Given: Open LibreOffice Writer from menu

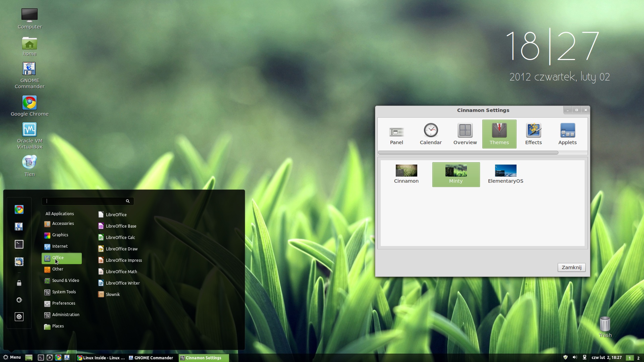Looking at the screenshot, I should [x=122, y=283].
